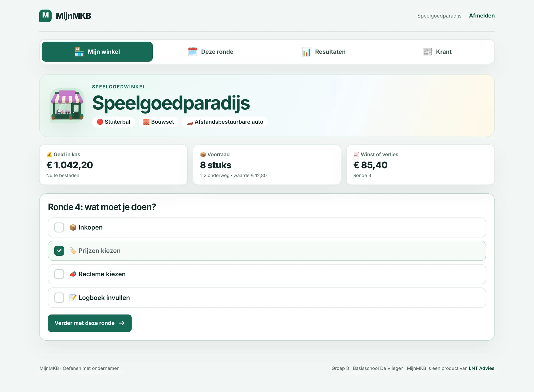This screenshot has width=534, height=392.
Task: Click the bar chart icon in Resultaten tab
Action: click(306, 52)
